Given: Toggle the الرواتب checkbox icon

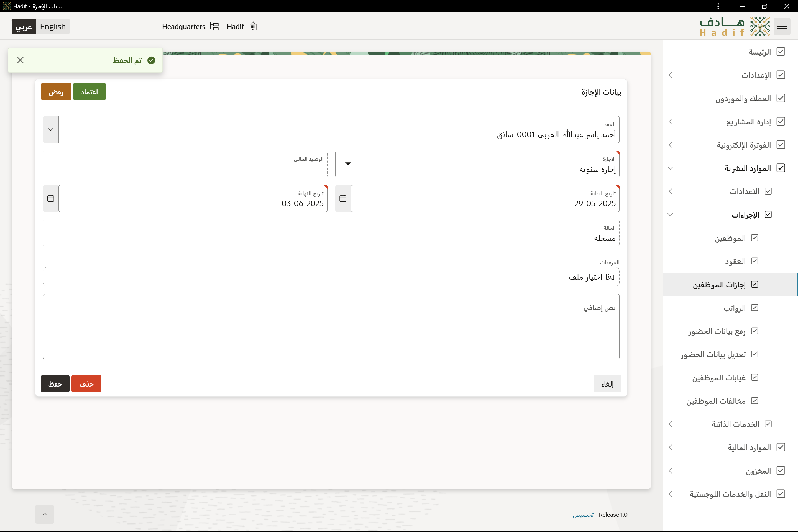Looking at the screenshot, I should click(754, 308).
